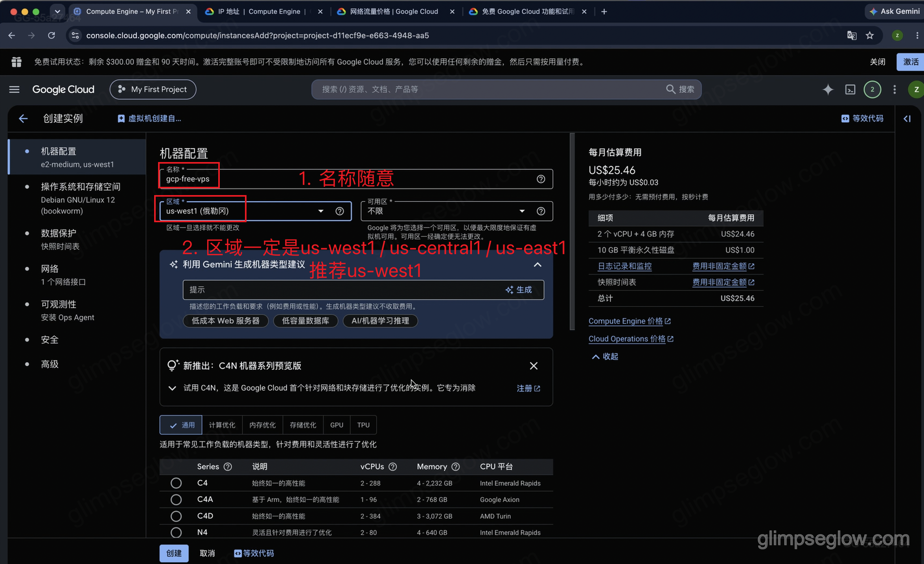This screenshot has width=924, height=564.
Task: Switch to the TPU tab
Action: pos(363,425)
